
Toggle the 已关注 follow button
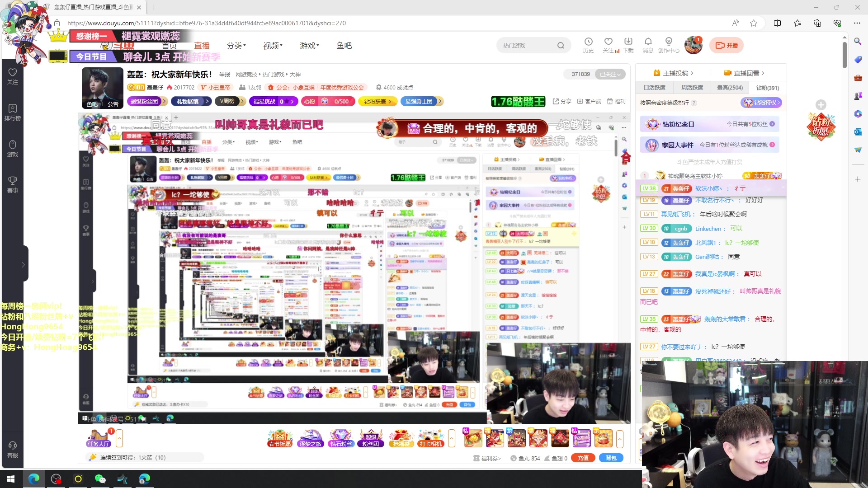click(610, 74)
